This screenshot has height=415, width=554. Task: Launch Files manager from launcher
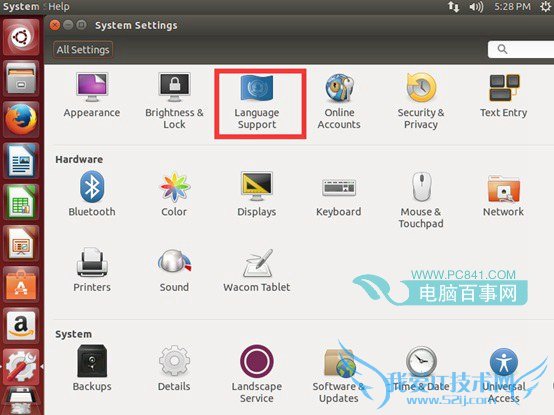click(21, 78)
